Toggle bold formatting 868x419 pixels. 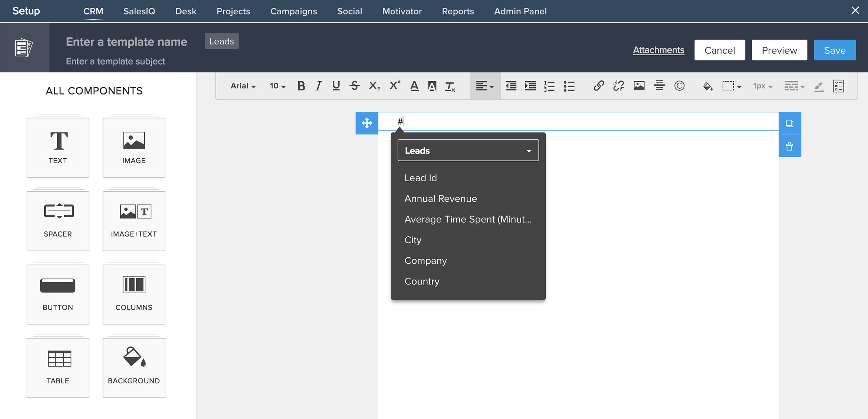(x=301, y=86)
